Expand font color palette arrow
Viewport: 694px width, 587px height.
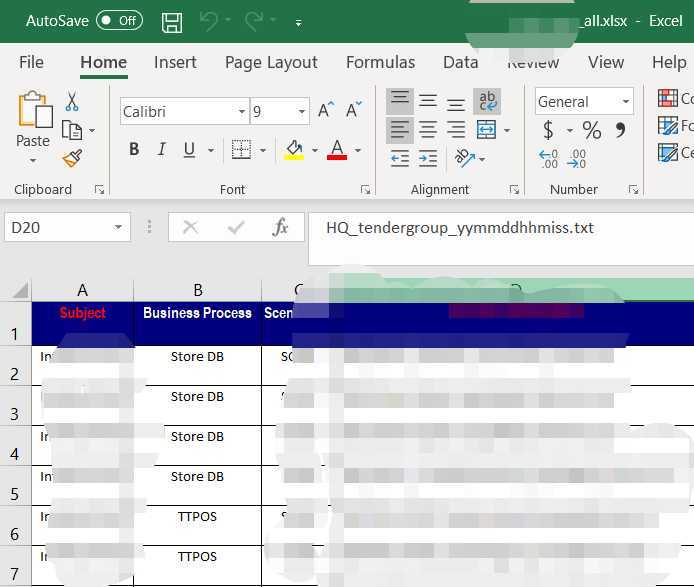point(358,151)
